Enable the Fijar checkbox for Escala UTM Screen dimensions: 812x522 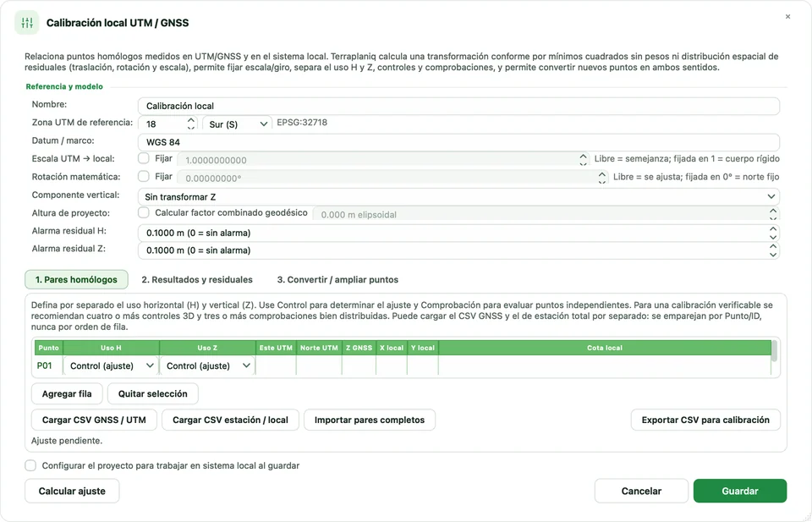pos(144,158)
